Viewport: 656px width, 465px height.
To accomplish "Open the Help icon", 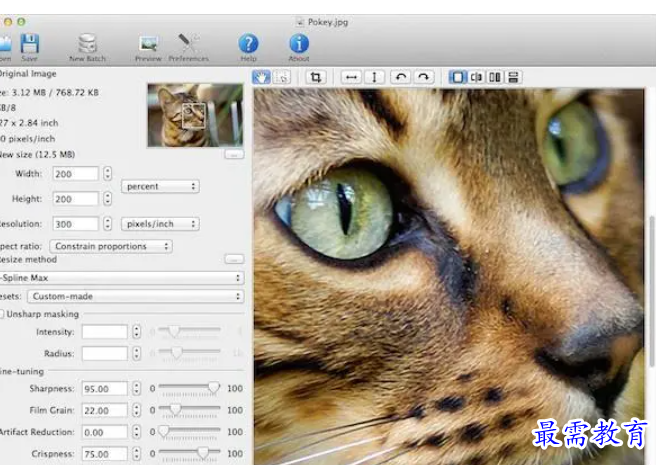I will coord(249,44).
